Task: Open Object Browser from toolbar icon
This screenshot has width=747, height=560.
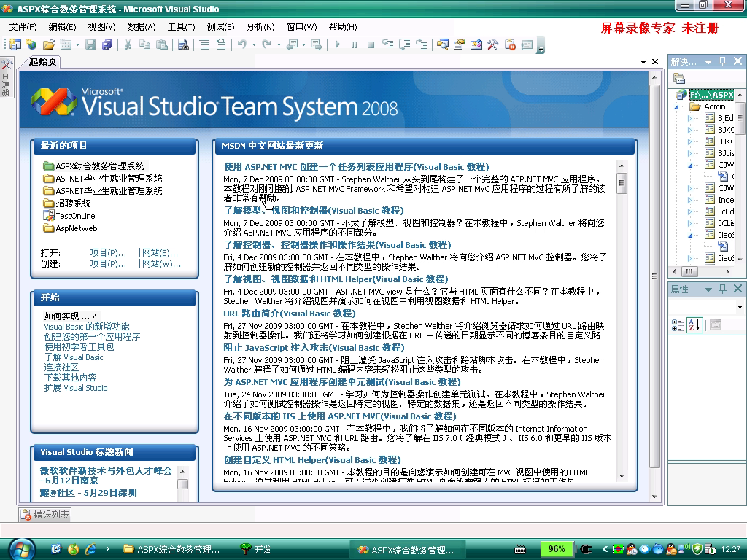Action: [476, 44]
